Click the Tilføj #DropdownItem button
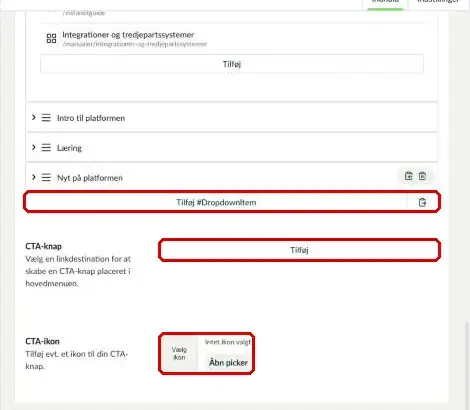 tap(216, 202)
